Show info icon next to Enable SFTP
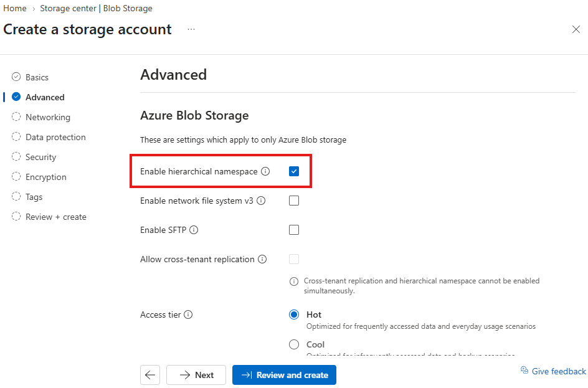The height and width of the screenshot is (388, 588). (x=194, y=230)
